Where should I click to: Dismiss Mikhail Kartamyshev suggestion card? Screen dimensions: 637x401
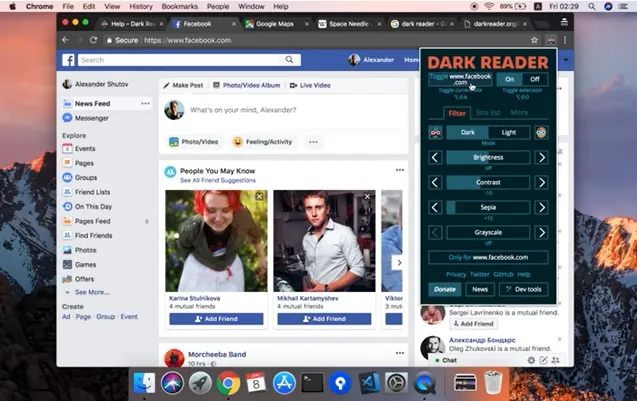pyautogui.click(x=367, y=197)
